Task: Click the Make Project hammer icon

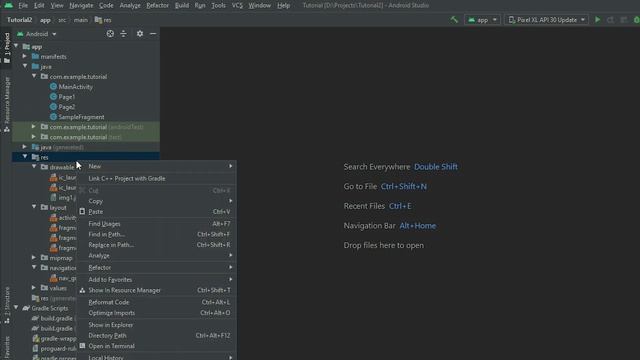Action: pos(454,20)
